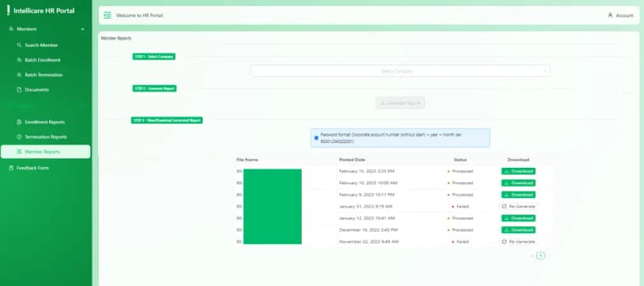The width and height of the screenshot is (644, 286).
Task: Download the December 16, 2022 report
Action: (x=518, y=230)
